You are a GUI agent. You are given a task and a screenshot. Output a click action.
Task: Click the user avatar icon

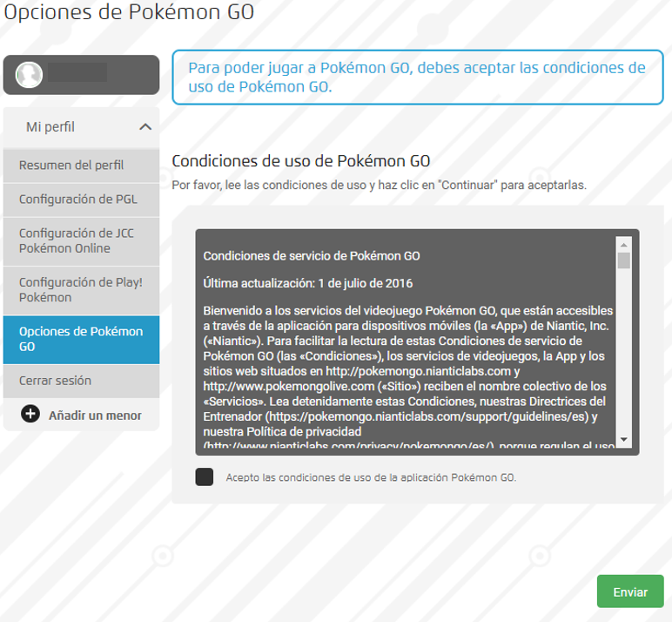(x=30, y=73)
